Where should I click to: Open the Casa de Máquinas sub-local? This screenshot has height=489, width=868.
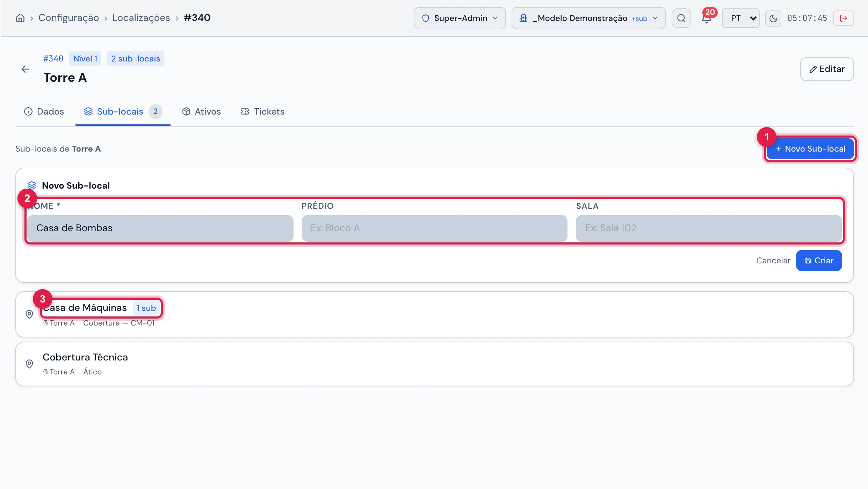click(434, 314)
